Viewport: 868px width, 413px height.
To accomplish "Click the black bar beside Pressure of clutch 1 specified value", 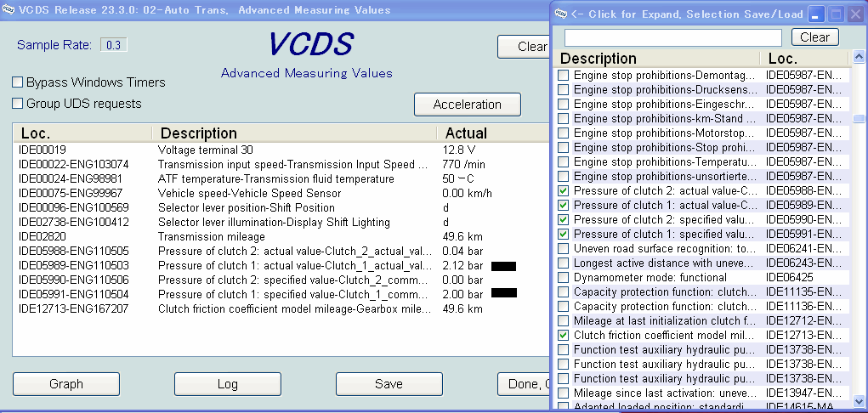I will click(504, 294).
